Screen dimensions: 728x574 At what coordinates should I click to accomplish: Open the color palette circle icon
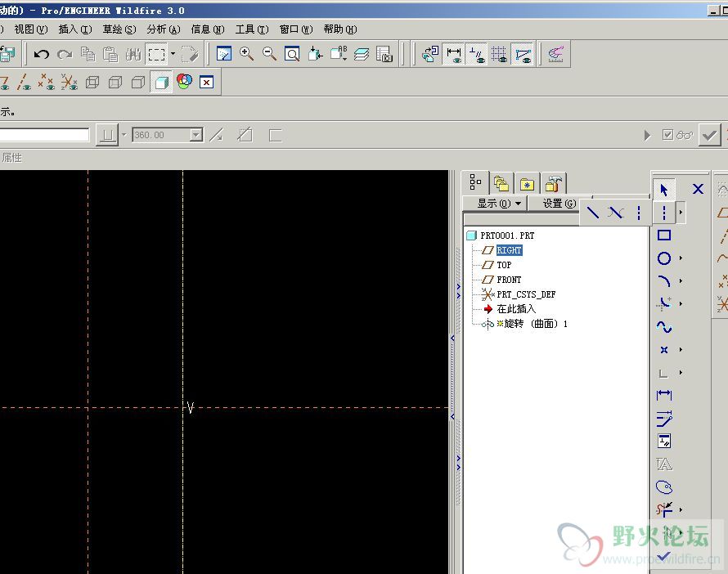click(184, 82)
